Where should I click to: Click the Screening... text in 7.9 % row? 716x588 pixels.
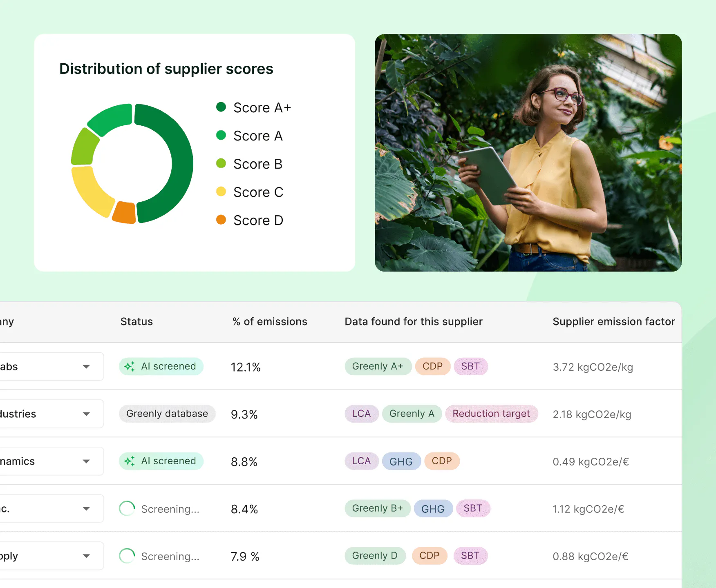170,557
